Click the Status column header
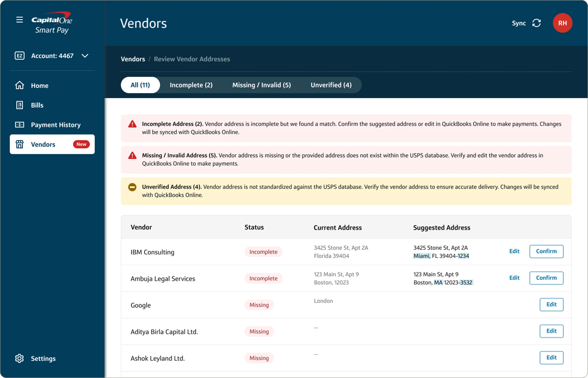588x378 pixels. coord(254,227)
